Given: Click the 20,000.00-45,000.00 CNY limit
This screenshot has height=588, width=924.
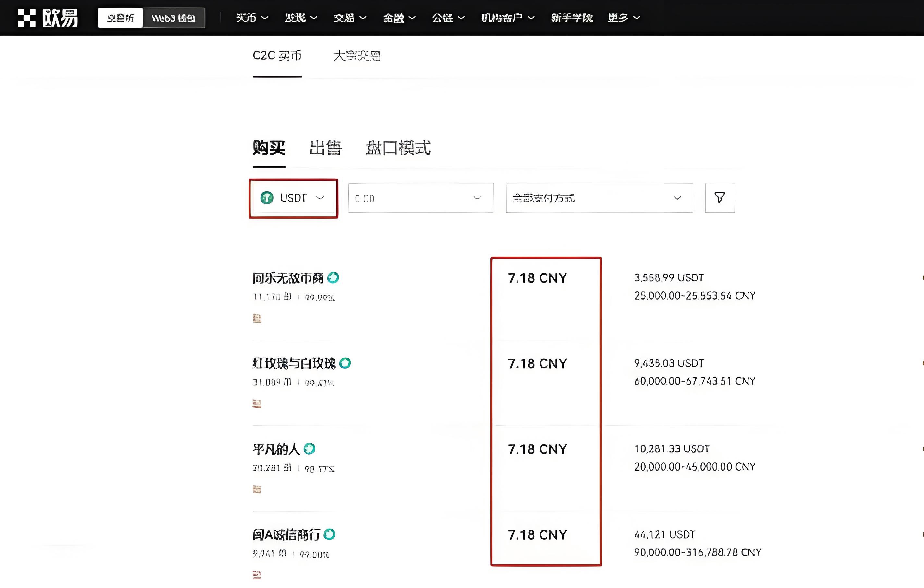Looking at the screenshot, I should tap(695, 467).
